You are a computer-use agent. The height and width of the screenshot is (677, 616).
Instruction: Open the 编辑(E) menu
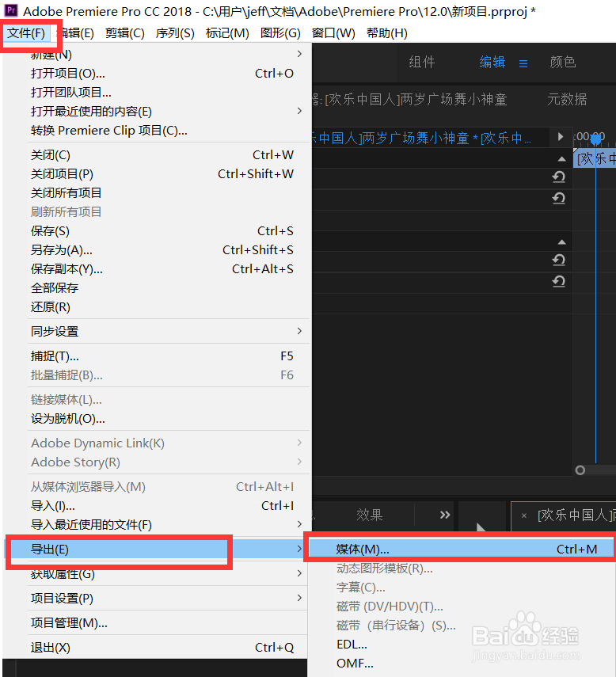(x=75, y=33)
